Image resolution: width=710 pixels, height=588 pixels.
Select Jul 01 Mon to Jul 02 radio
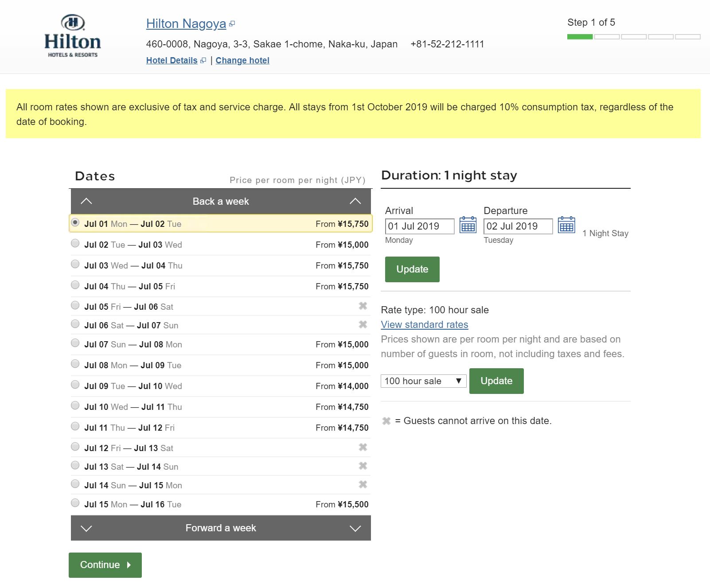coord(75,222)
